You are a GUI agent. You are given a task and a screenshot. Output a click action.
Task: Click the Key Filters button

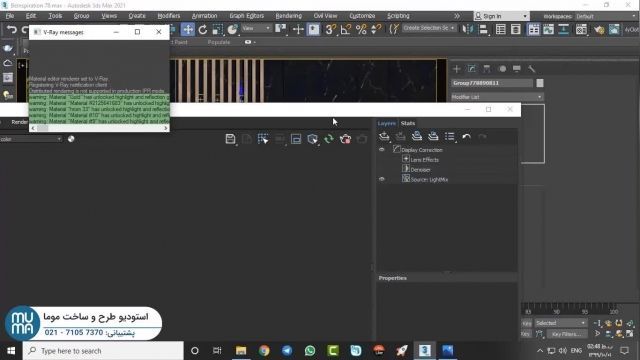coord(566,334)
